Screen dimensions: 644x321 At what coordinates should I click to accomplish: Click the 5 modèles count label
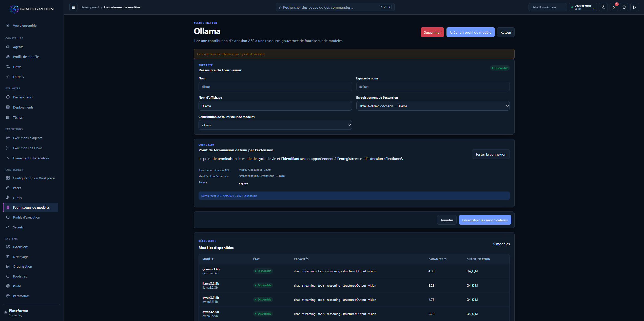point(501,244)
